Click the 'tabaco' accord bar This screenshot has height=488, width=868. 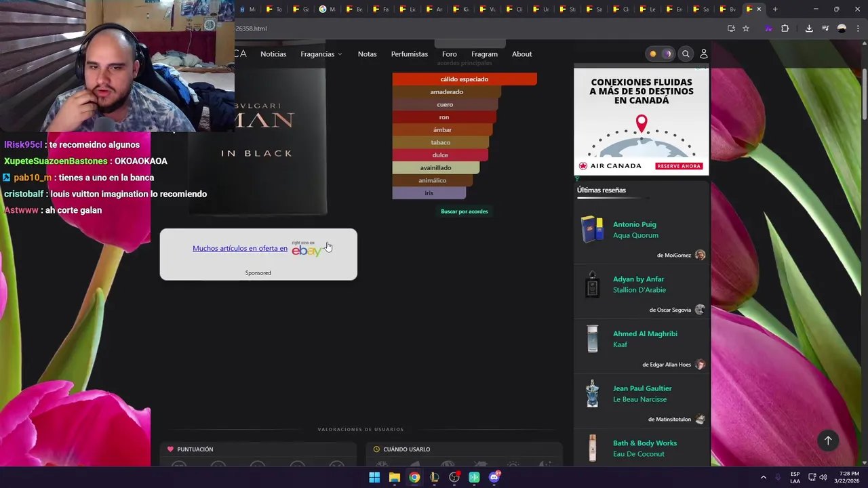tap(441, 142)
